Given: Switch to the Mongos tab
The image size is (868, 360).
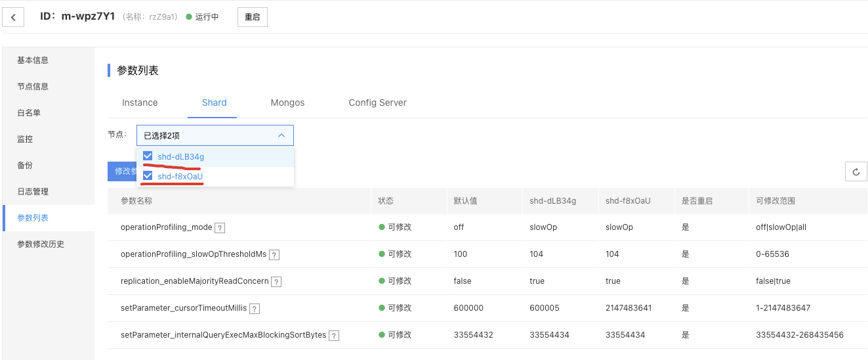Looking at the screenshot, I should point(287,102).
